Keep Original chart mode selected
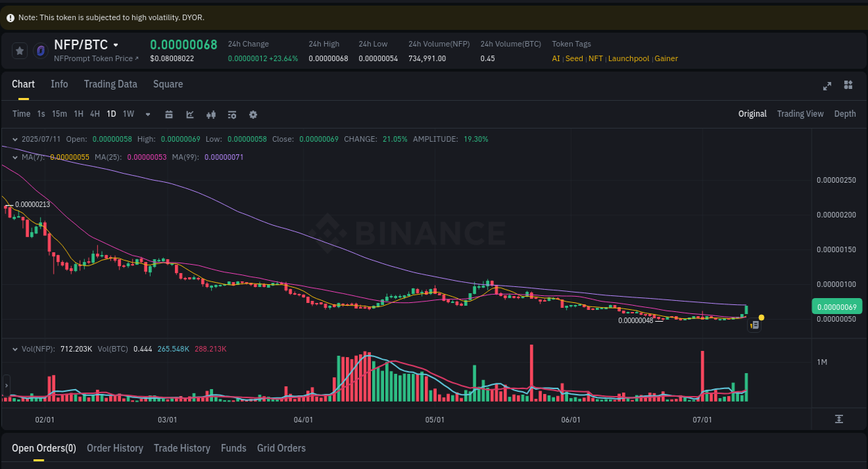The height and width of the screenshot is (469, 868). pos(752,113)
